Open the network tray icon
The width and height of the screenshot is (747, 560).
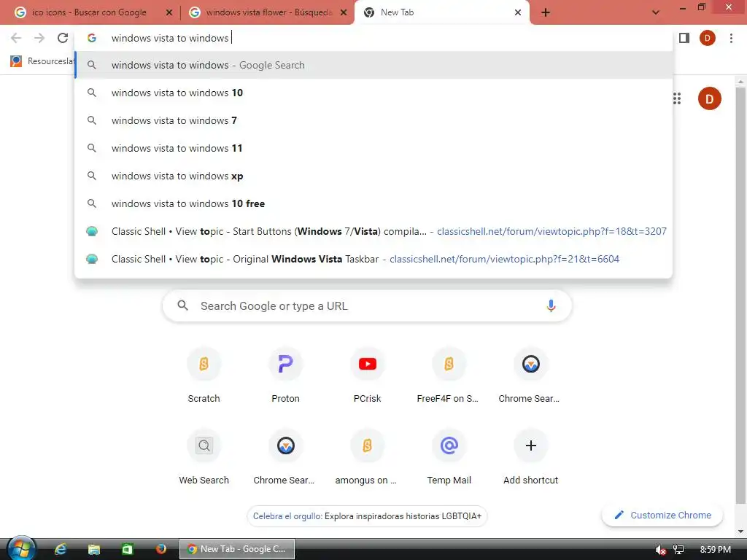678,550
